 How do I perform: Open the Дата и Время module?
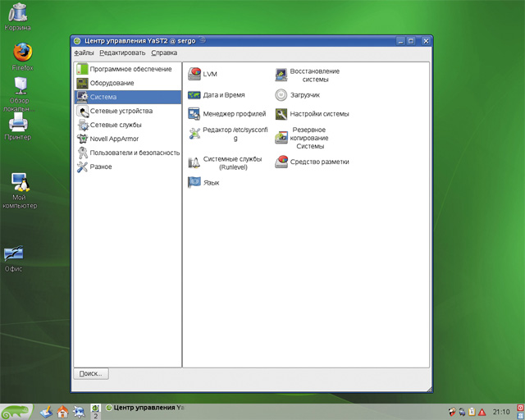tap(217, 95)
